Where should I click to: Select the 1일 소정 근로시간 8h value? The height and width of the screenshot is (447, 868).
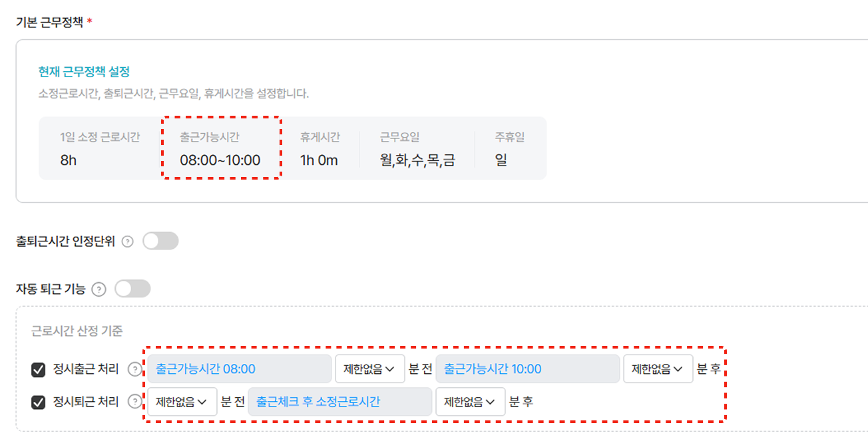(x=69, y=160)
